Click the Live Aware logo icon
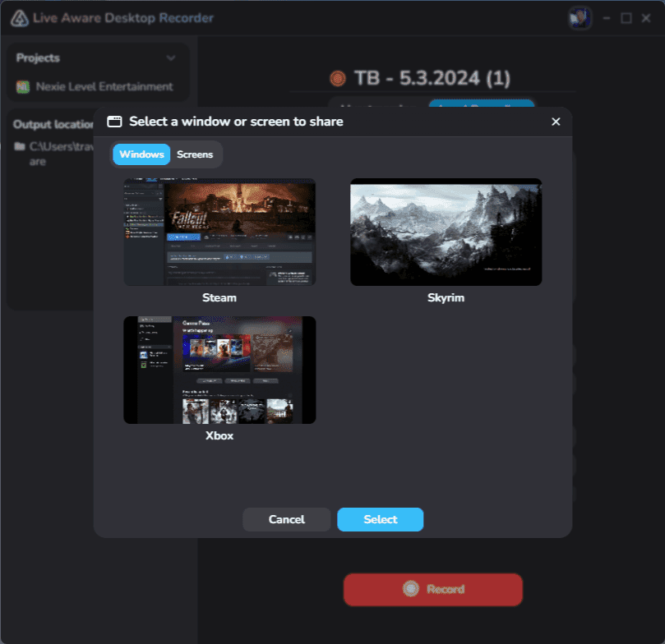 point(20,18)
